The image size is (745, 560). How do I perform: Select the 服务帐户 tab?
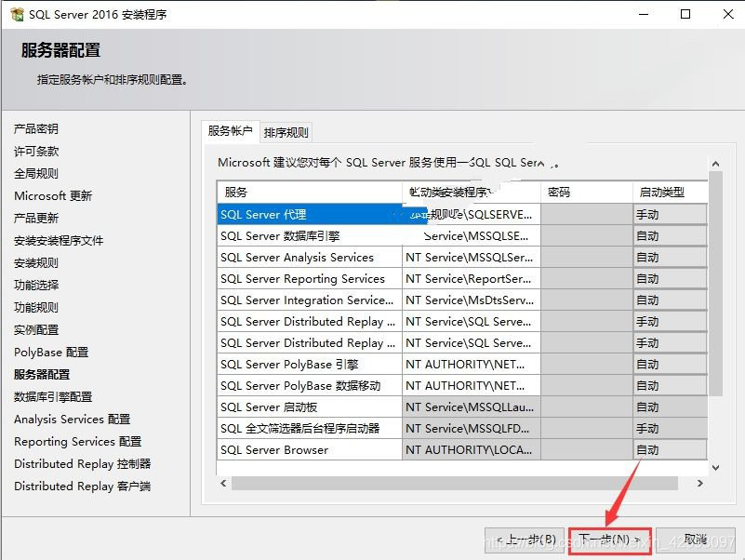pyautogui.click(x=230, y=131)
